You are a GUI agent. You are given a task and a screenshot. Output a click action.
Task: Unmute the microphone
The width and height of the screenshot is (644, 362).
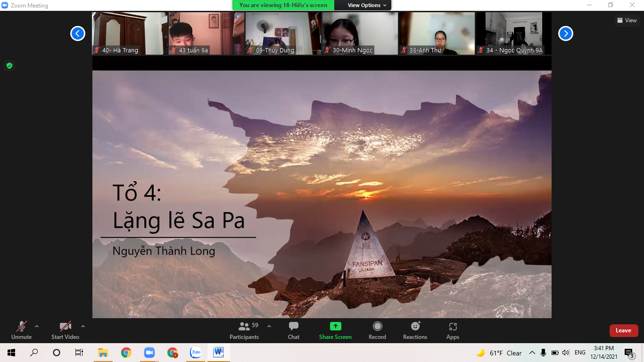point(21,330)
